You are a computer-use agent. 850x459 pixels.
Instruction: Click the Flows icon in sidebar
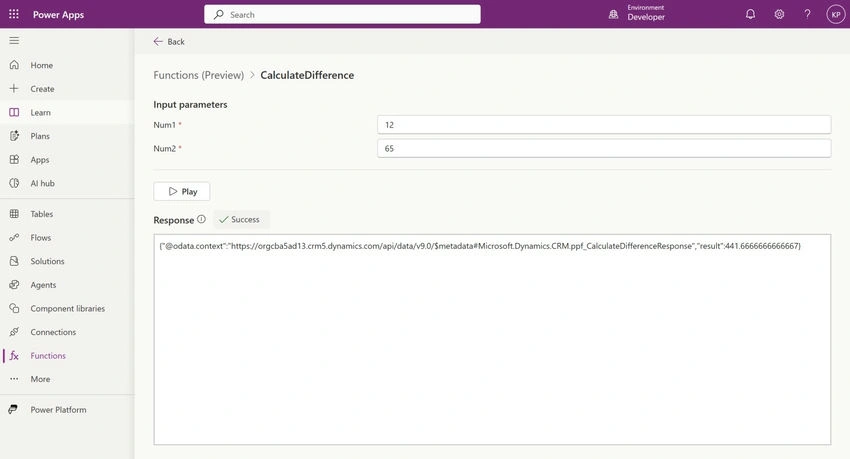[14, 237]
